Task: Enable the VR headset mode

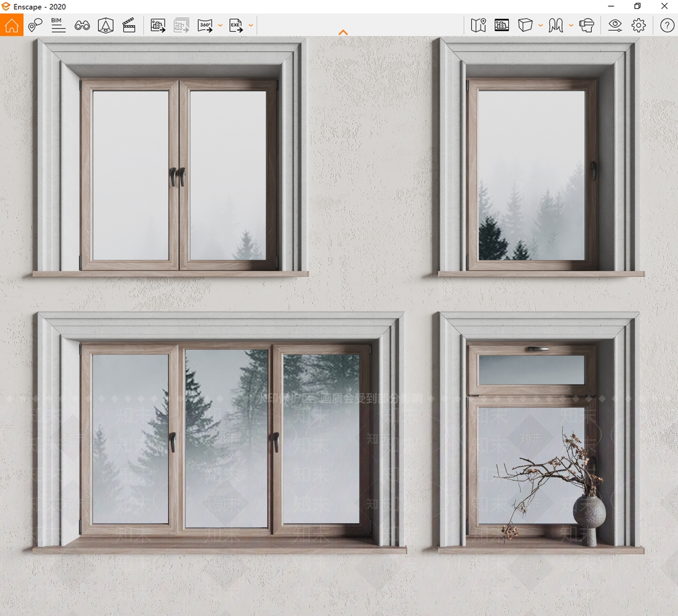Action: 587,25
